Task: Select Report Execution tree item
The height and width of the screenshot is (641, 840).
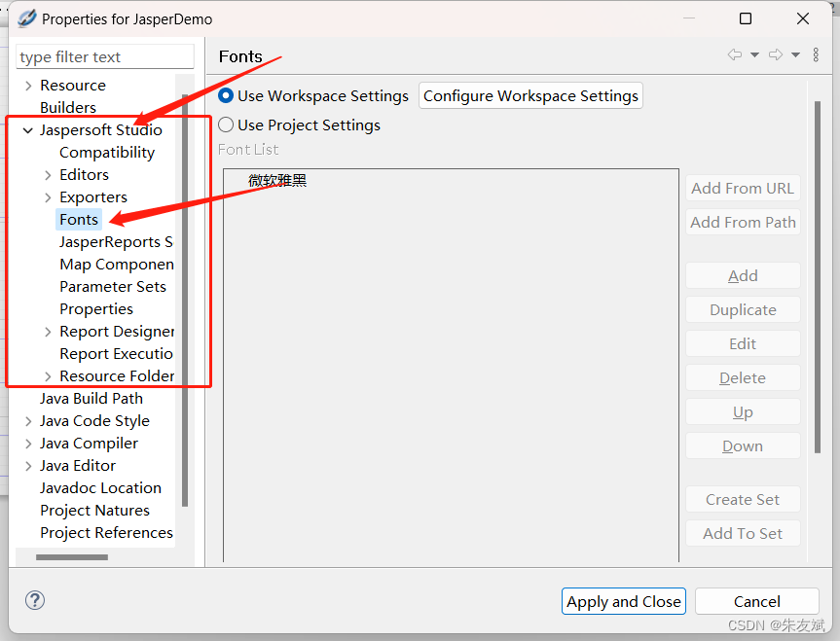Action: click(116, 354)
